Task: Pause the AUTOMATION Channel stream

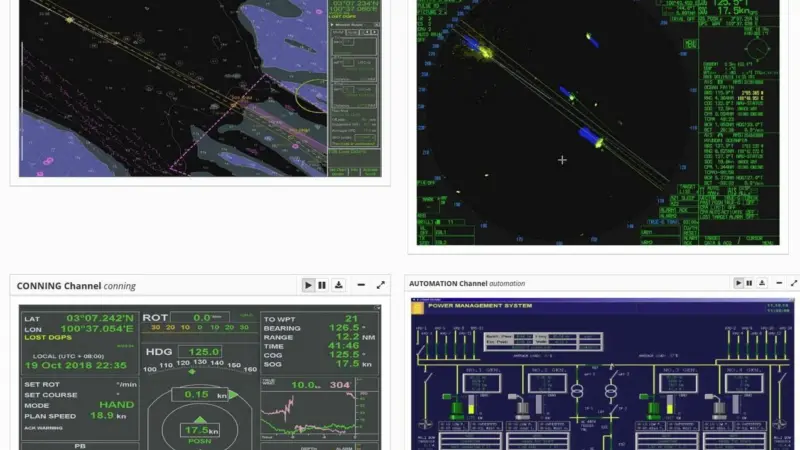Action: click(749, 283)
